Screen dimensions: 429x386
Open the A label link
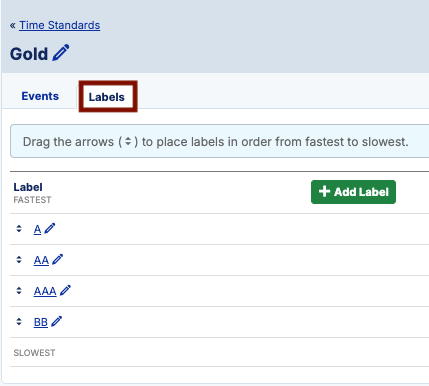coord(37,229)
